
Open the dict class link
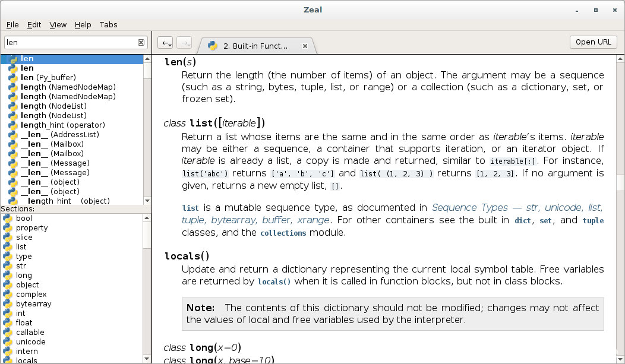coord(523,221)
